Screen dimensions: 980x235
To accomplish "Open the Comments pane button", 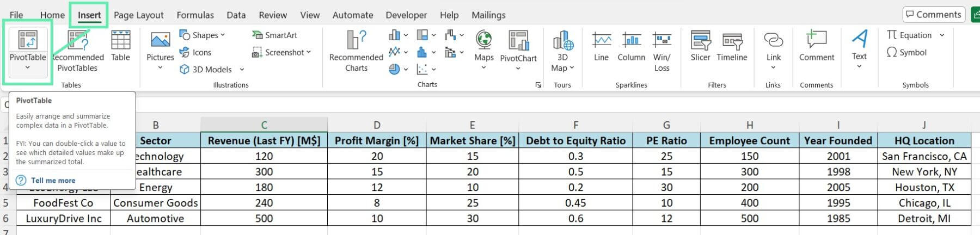I will pyautogui.click(x=934, y=15).
